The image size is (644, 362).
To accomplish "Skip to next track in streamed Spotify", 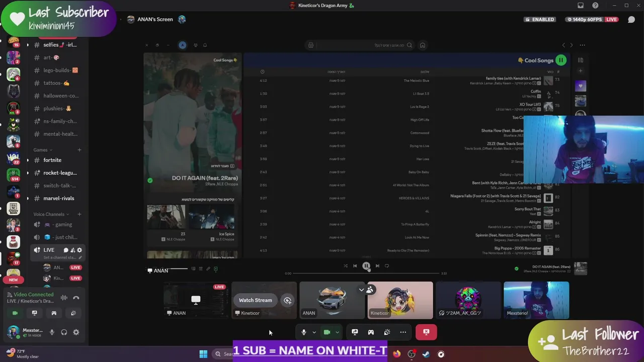I will 377,266.
